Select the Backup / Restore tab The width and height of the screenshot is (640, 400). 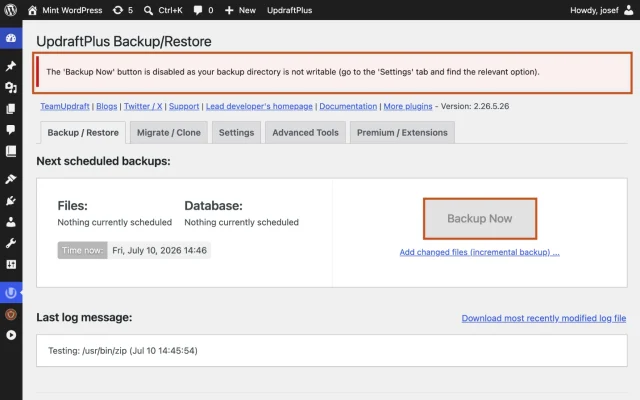[x=83, y=133]
